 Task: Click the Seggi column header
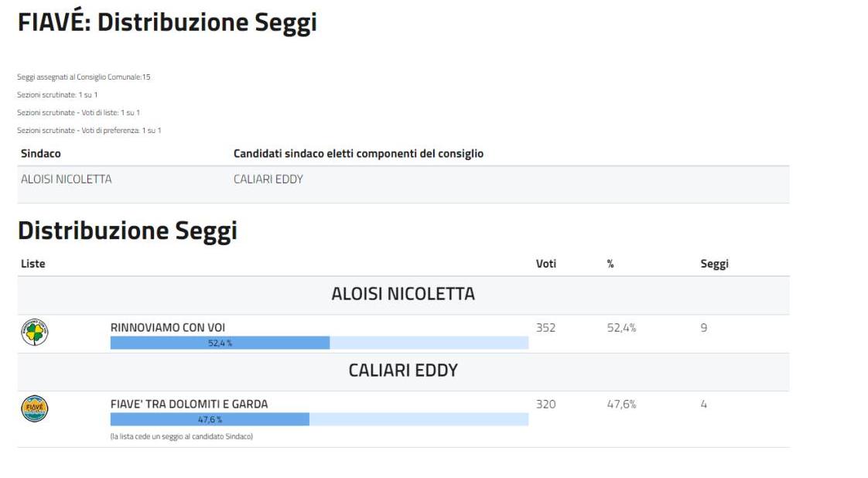[x=714, y=264]
